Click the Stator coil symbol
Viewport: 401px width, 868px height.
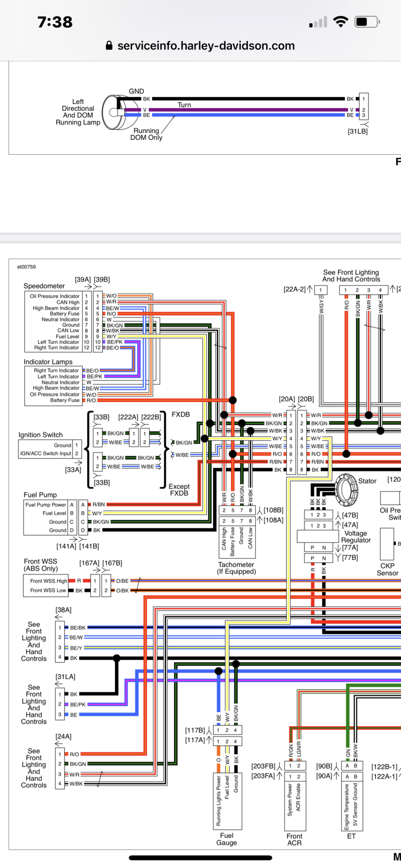click(346, 488)
